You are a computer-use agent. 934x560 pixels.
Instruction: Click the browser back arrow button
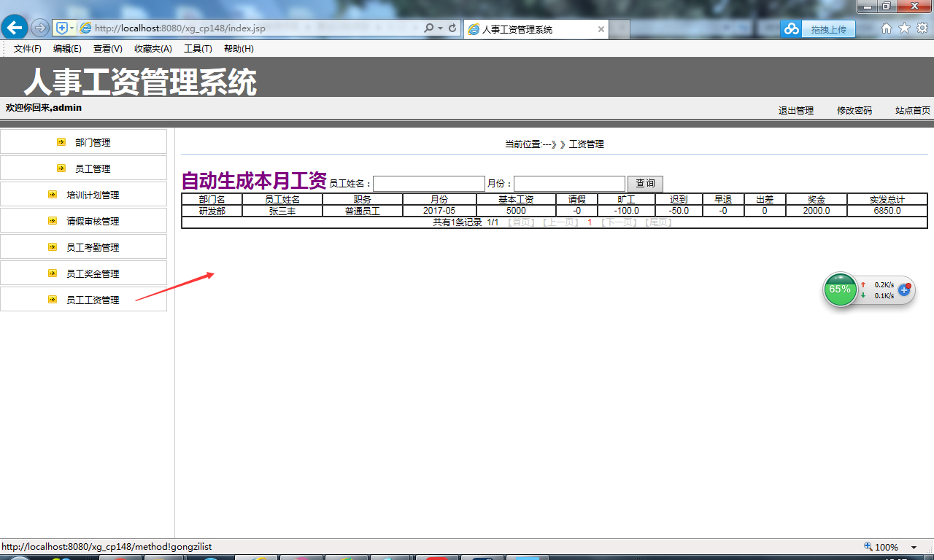[x=15, y=28]
